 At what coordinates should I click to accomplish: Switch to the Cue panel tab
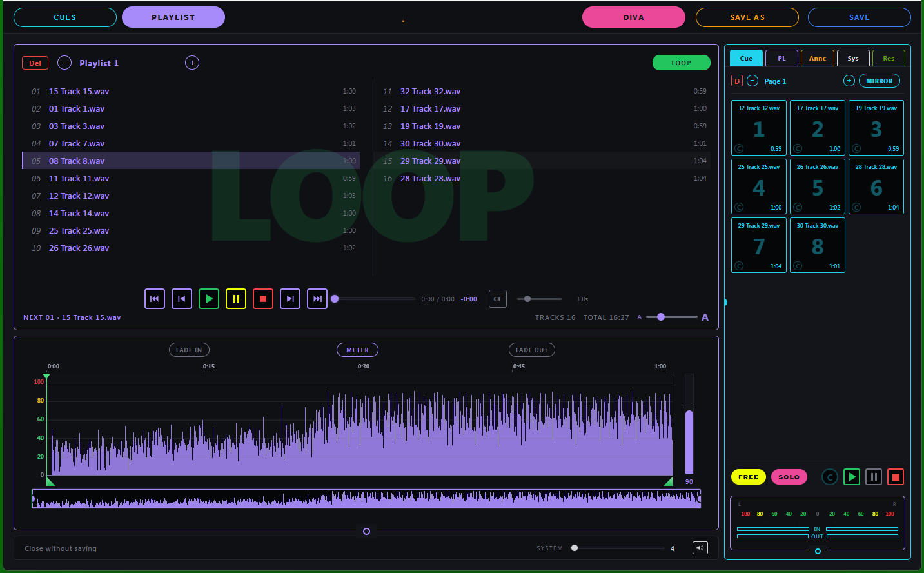746,58
